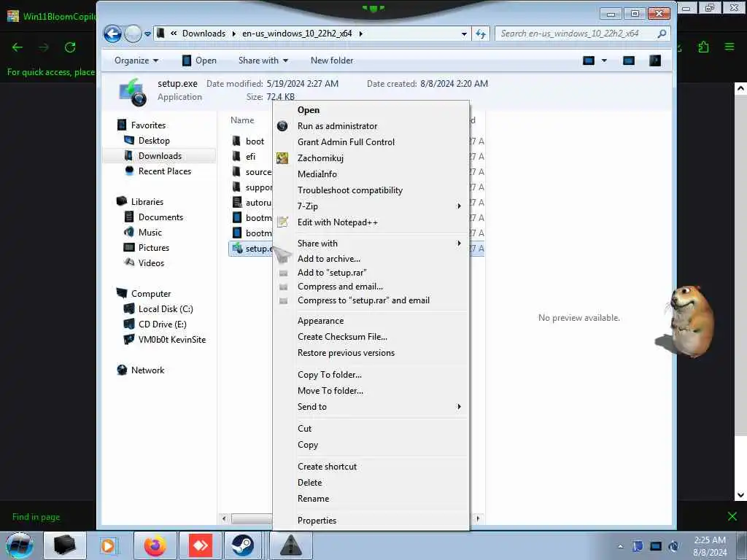Expand the context menu Share with submenu

371,244
